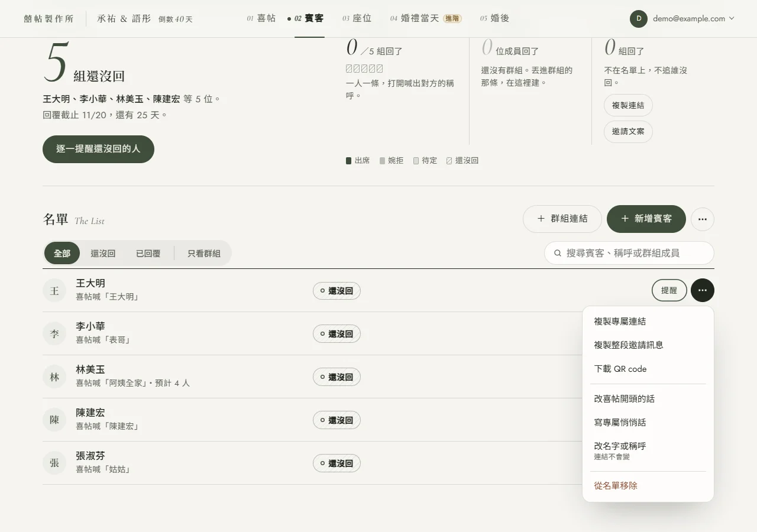
Task: Select the 全部 filter
Action: (62, 253)
